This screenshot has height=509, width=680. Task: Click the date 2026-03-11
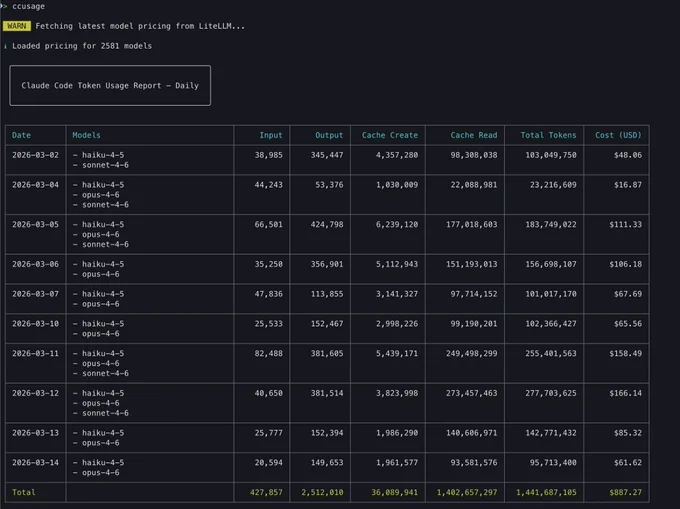point(35,353)
